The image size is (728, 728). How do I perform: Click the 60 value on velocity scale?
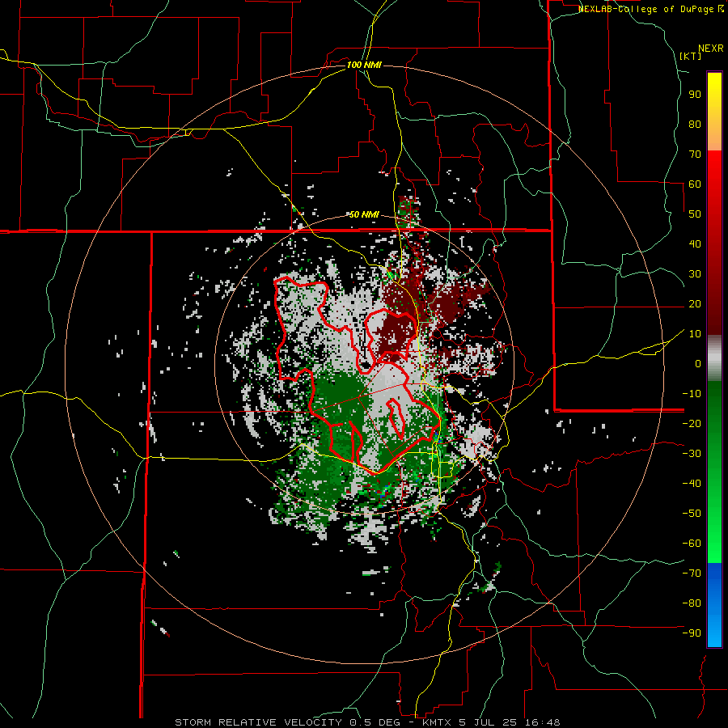coord(695,184)
